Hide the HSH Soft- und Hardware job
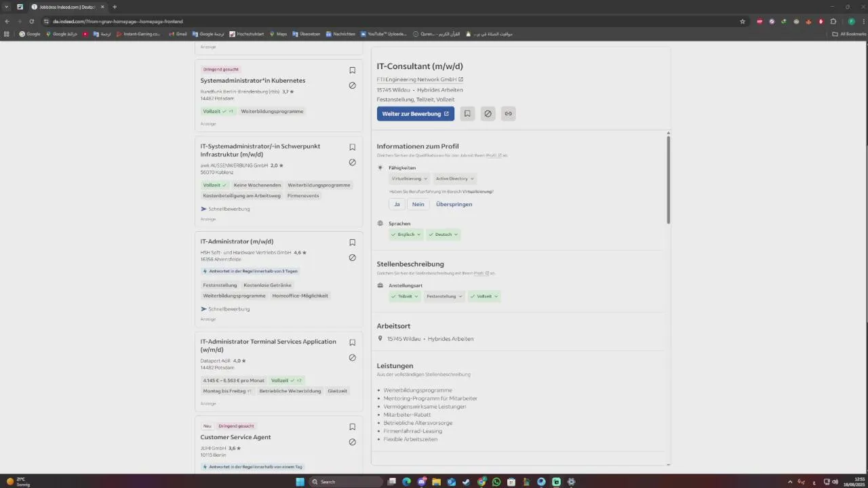 coord(352,258)
